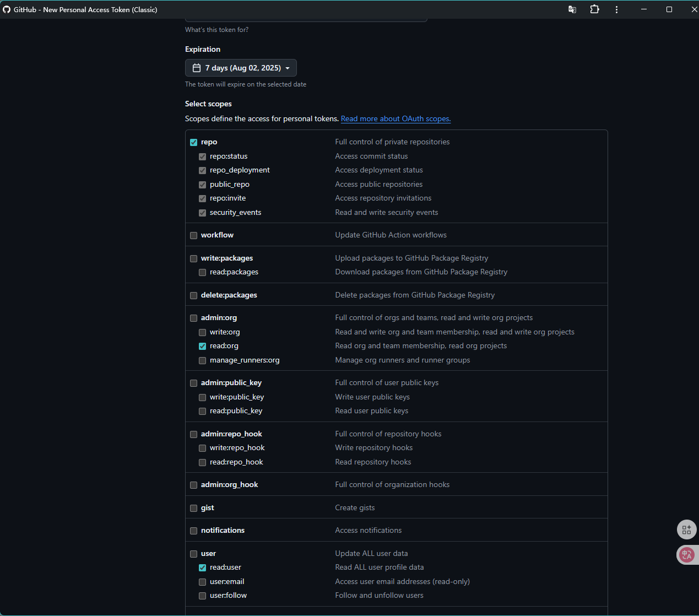Enable the write:repo_hook checkbox
699x616 pixels.
point(203,448)
